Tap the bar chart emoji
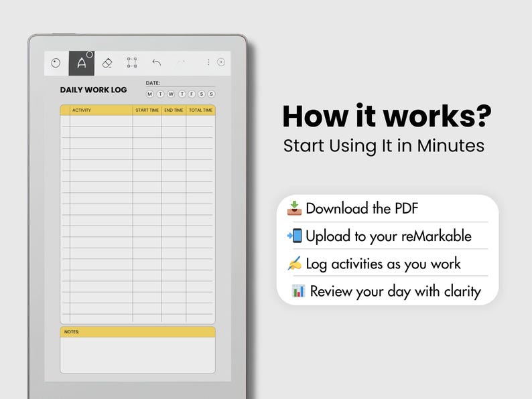The image size is (532, 399). (x=298, y=291)
